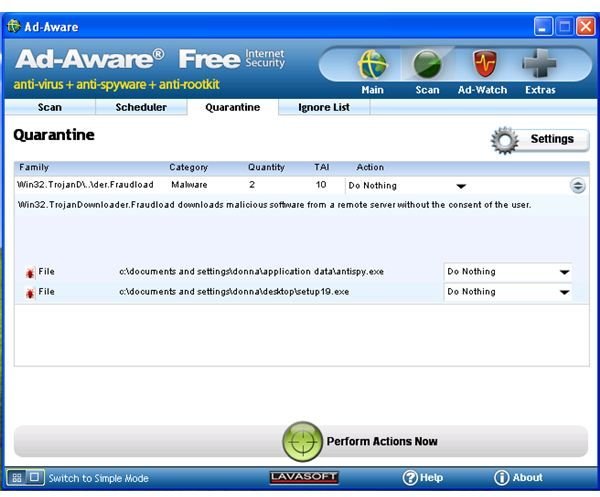Click the setup19.exe file path
600x497 pixels.
tap(234, 292)
